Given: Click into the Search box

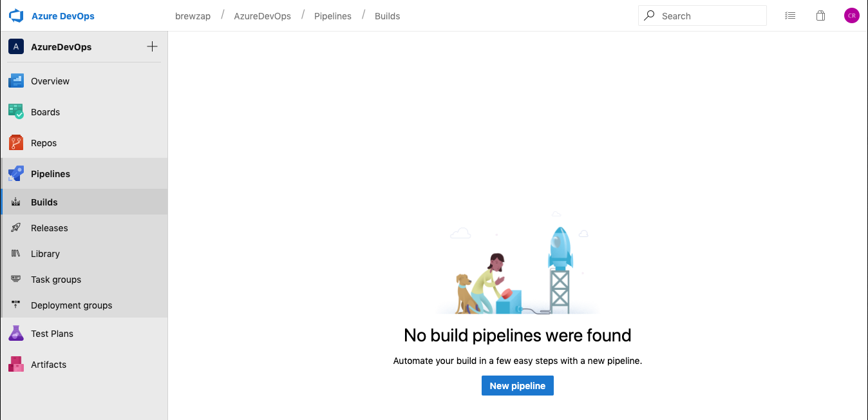Looking at the screenshot, I should (x=708, y=16).
